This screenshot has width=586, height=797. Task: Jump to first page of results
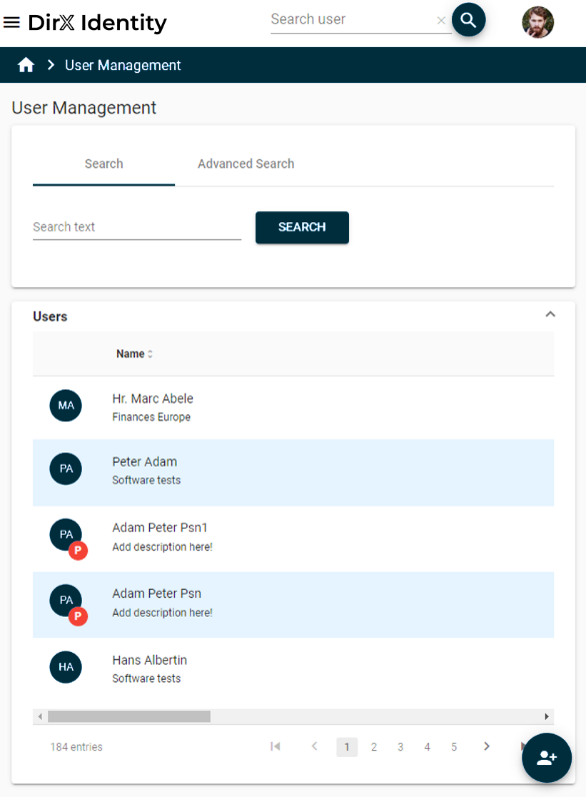275,746
